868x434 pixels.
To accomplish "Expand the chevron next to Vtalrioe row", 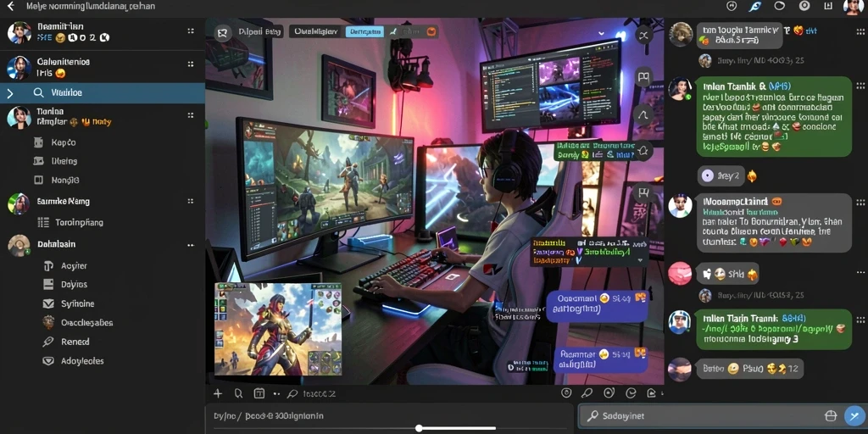I will 9,93.
